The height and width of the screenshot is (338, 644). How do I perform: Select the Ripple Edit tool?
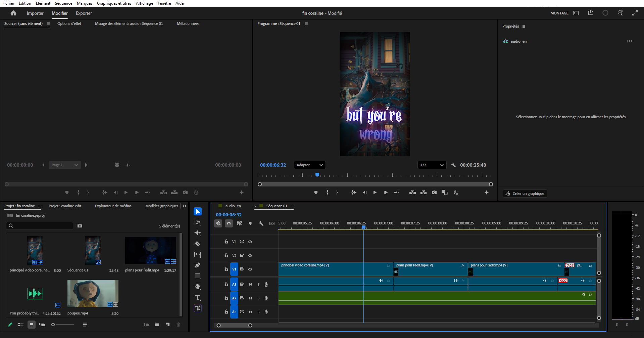[x=198, y=233]
